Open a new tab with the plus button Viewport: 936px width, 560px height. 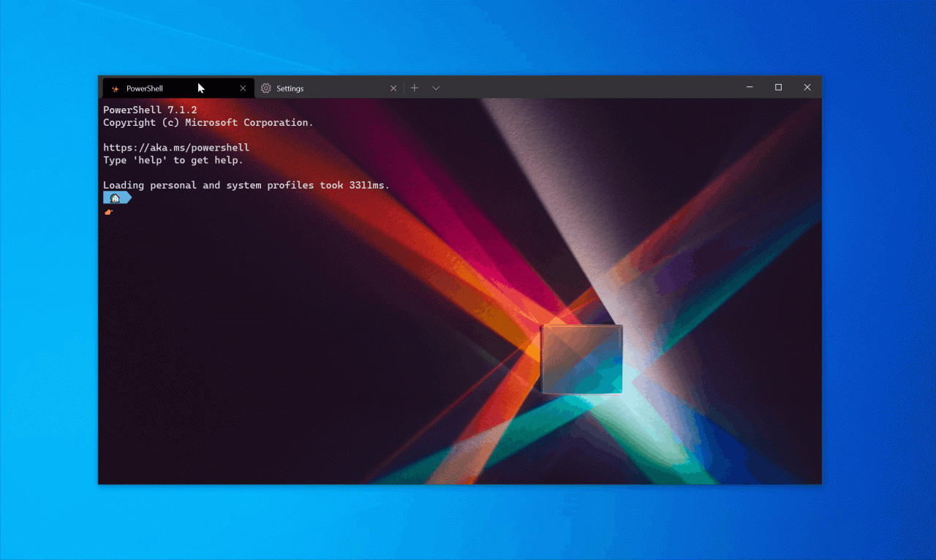pos(414,87)
